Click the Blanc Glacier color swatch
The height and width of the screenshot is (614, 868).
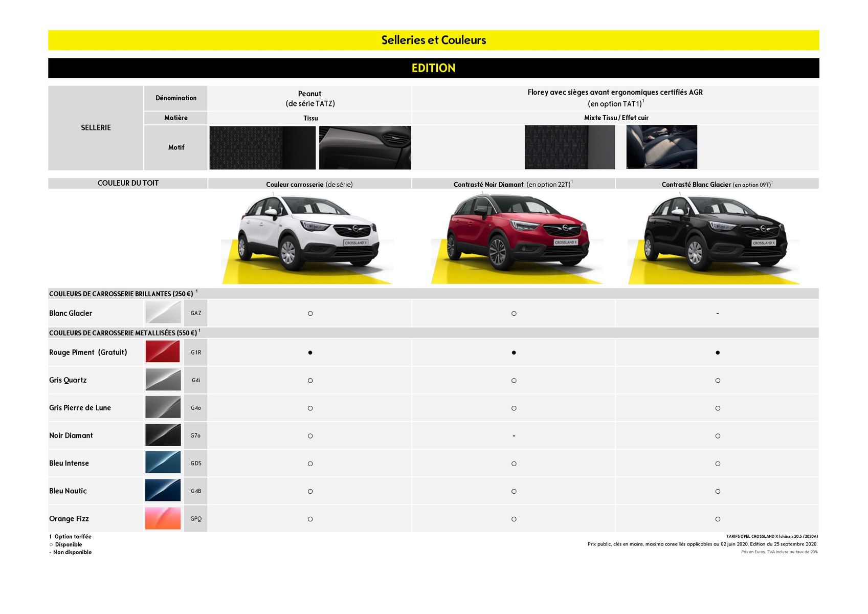tap(163, 313)
